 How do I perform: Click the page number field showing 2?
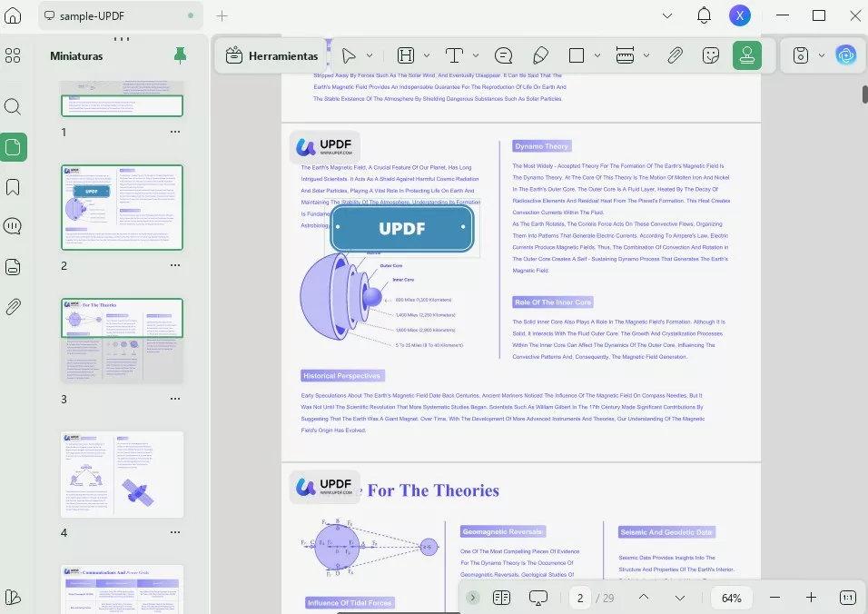[580, 598]
